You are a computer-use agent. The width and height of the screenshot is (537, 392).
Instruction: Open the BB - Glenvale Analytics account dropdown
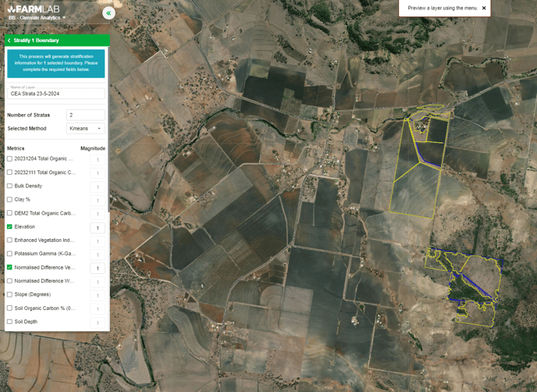(x=37, y=18)
